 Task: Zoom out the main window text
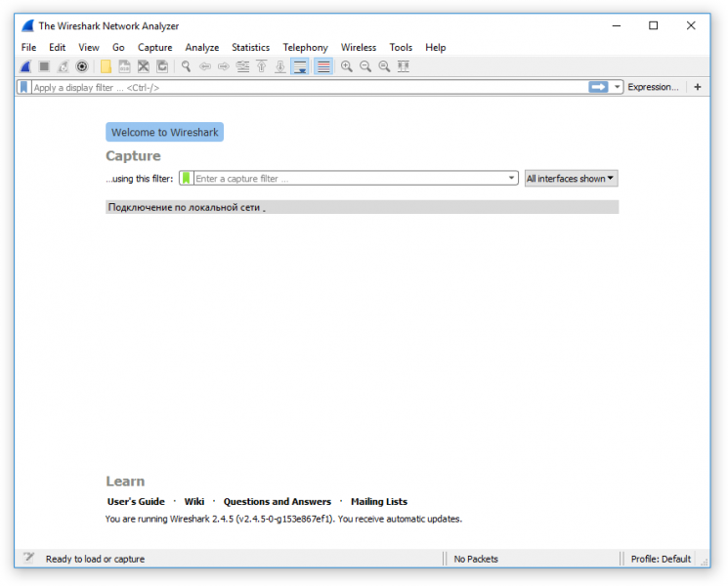(x=365, y=66)
